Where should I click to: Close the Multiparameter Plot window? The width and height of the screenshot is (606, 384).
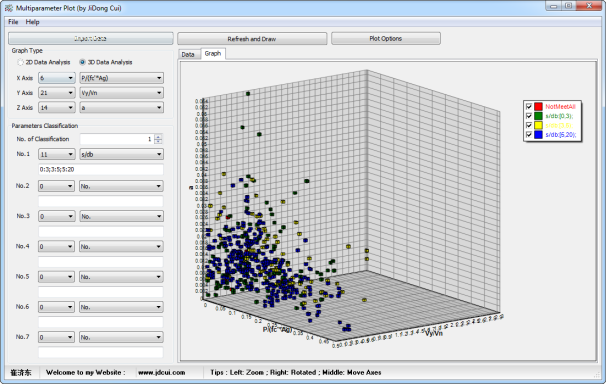590,6
